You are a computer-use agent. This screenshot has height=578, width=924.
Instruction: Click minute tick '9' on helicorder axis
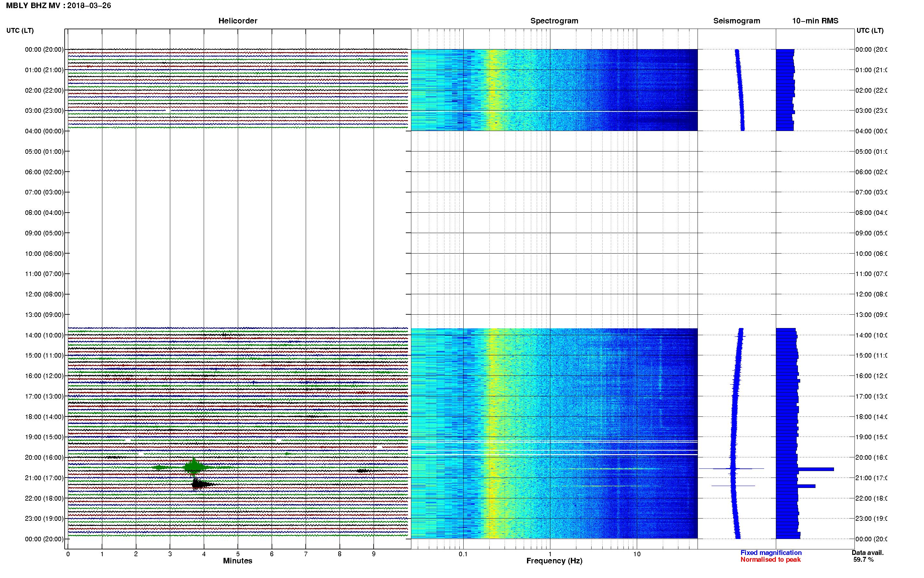pyautogui.click(x=374, y=554)
